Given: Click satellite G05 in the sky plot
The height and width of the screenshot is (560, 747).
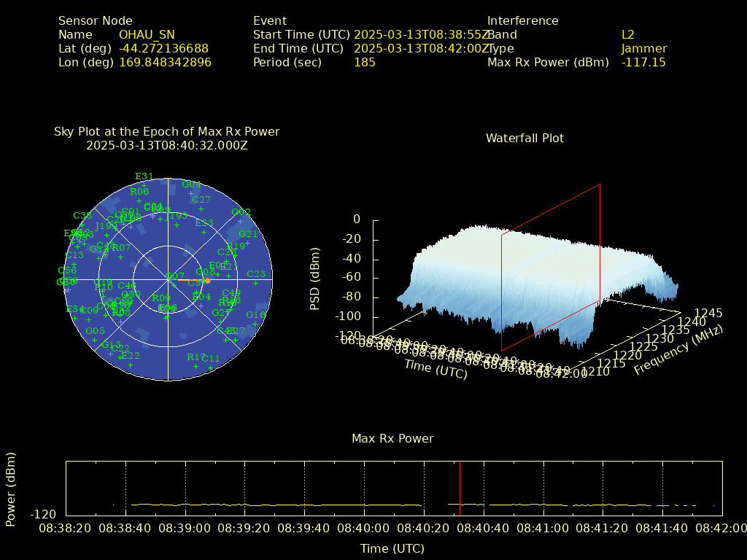Looking at the screenshot, I should coord(95,331).
